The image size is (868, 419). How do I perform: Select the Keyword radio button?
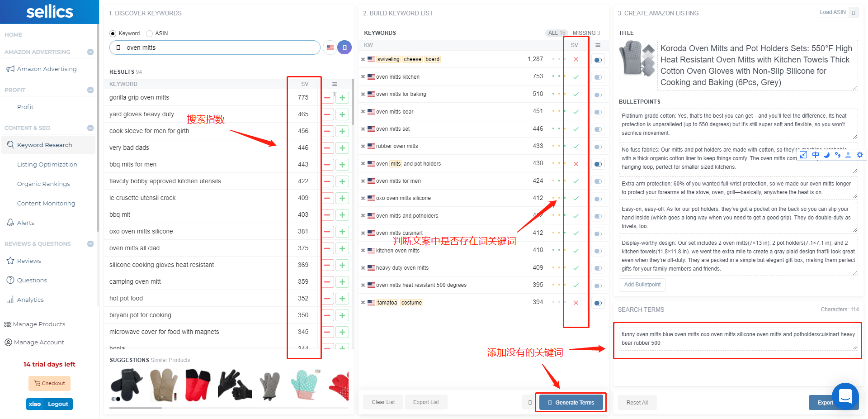[113, 33]
